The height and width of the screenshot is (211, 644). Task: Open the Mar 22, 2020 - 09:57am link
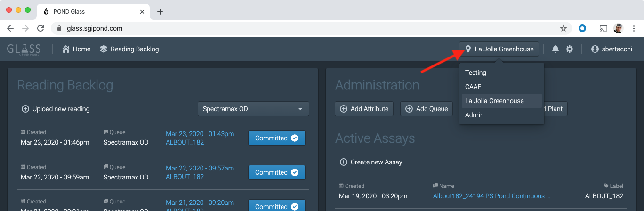[x=200, y=168]
